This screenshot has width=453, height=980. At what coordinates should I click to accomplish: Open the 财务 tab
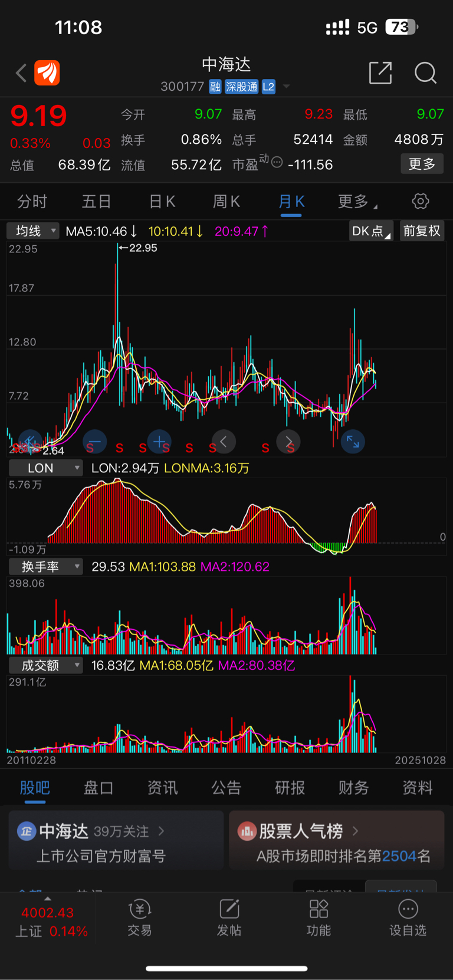(x=353, y=788)
